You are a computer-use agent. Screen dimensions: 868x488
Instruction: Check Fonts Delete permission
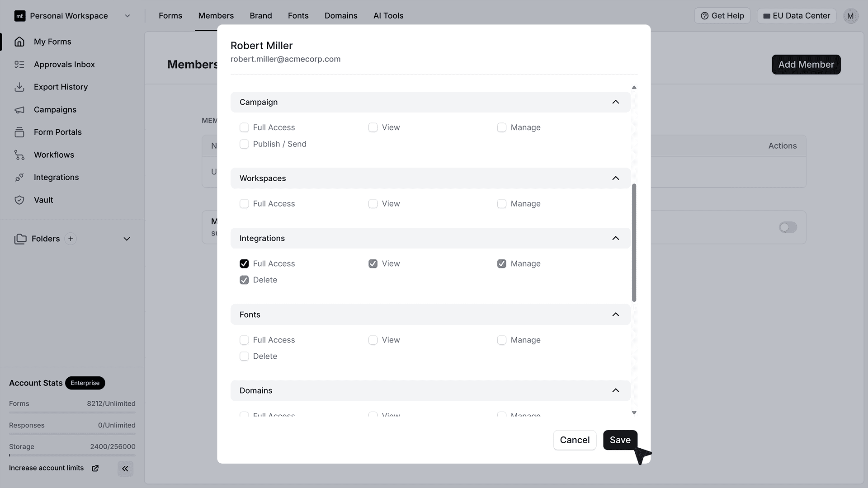(x=244, y=356)
